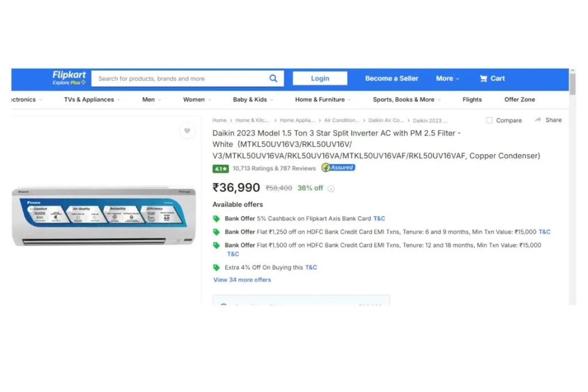Click the Daikin 2023 Model product title
The image size is (588, 392).
[376, 144]
